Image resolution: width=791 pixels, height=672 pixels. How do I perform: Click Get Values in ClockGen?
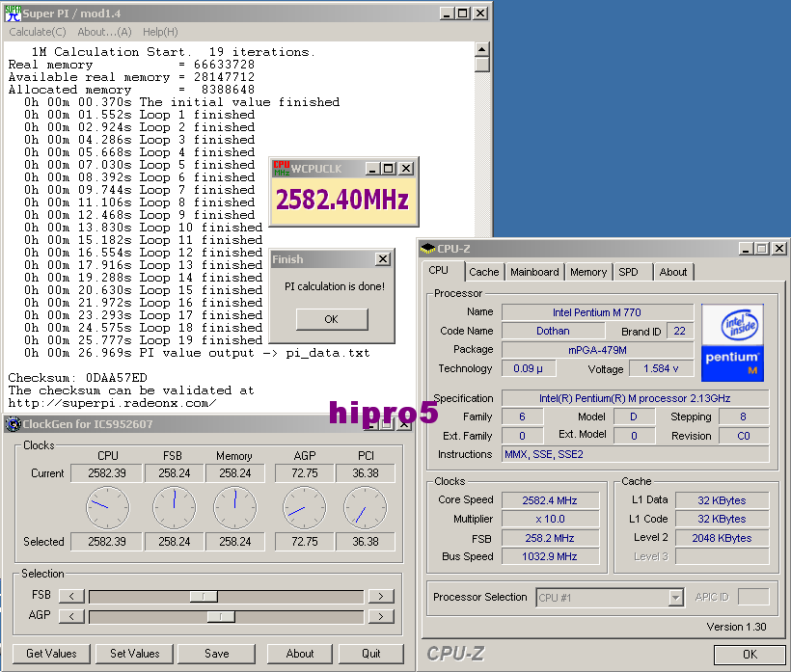pyautogui.click(x=51, y=654)
